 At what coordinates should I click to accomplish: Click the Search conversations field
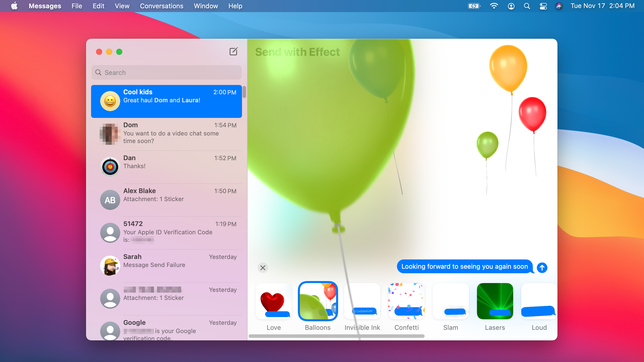167,72
